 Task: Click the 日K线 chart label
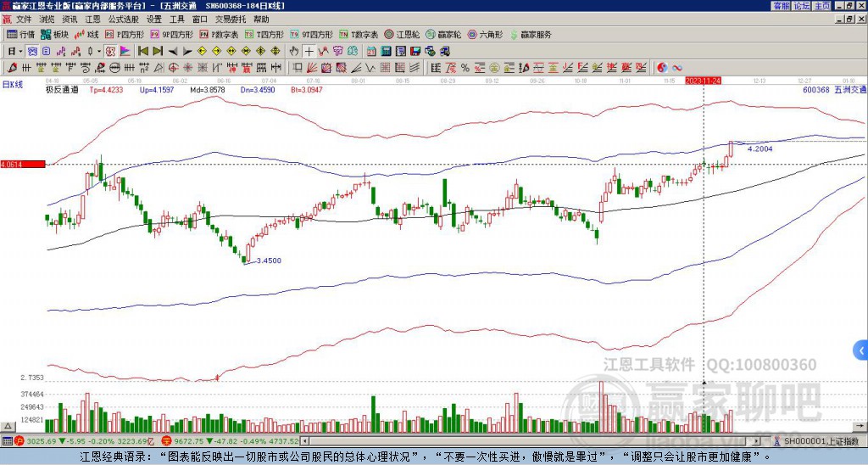(x=12, y=85)
